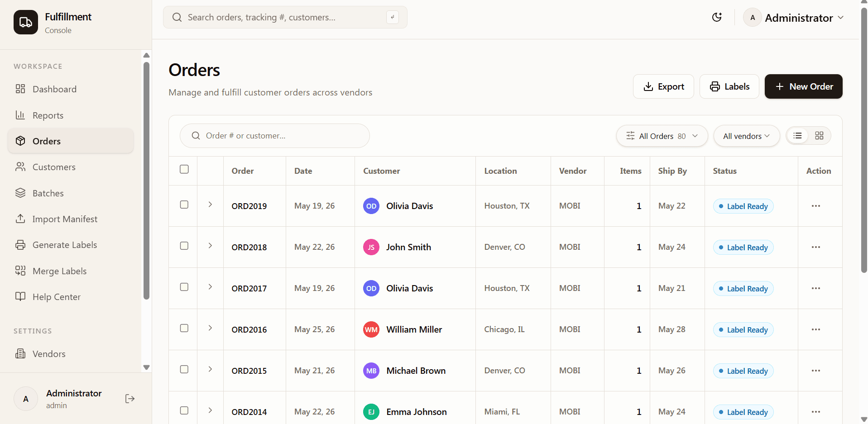Open Reports in sidebar
Image resolution: width=868 pixels, height=424 pixels.
click(71, 115)
